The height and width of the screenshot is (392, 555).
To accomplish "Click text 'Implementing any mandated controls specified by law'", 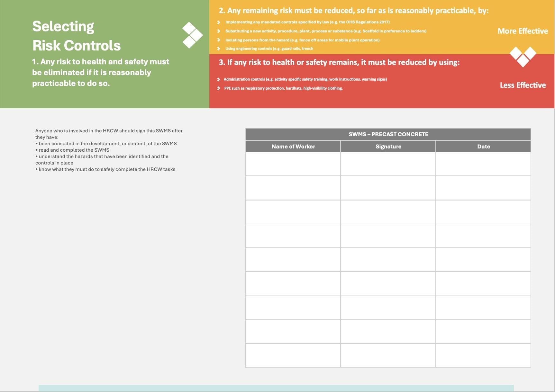I will (307, 22).
